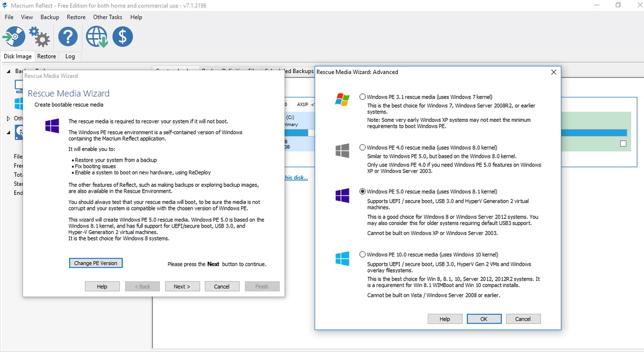Click the Rescue Media Wizard heading text

pos(69,93)
